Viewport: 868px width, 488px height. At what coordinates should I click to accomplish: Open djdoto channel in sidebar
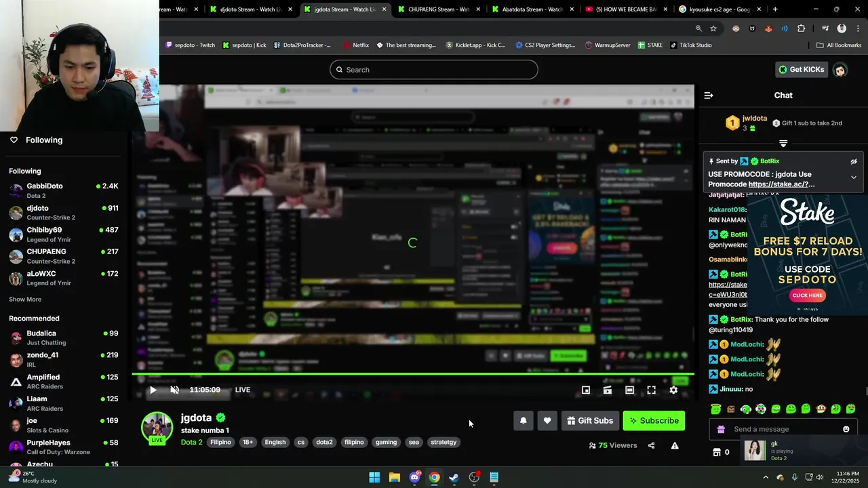[64, 213]
